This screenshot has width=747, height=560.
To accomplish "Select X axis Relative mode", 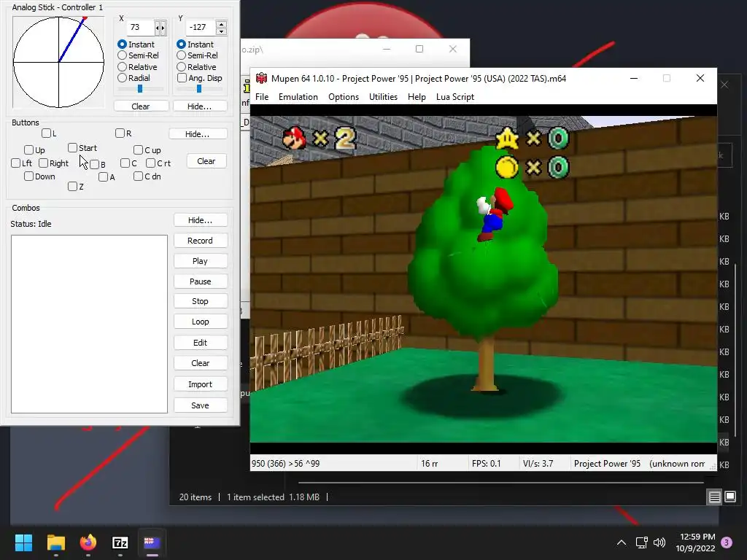I will pos(122,66).
